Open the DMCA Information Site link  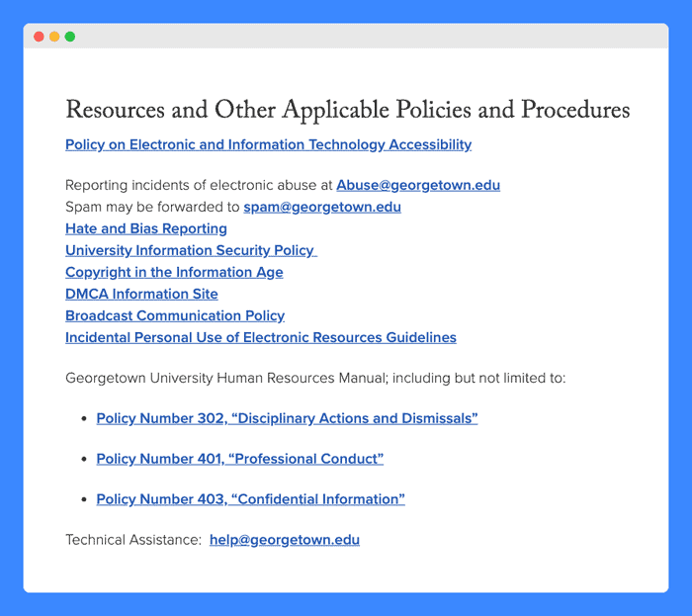coord(141,294)
